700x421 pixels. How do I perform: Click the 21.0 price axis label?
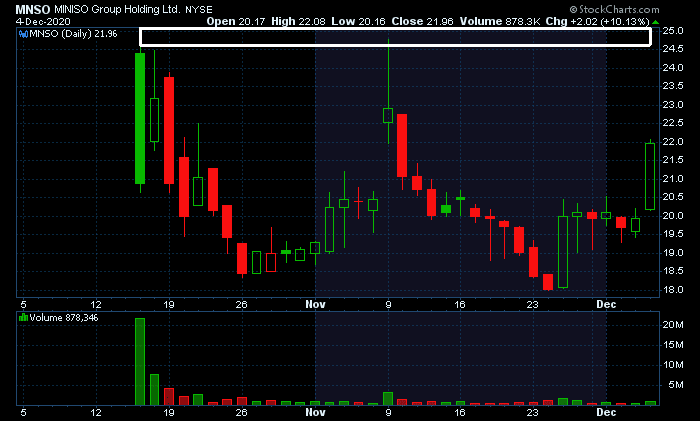click(673, 179)
